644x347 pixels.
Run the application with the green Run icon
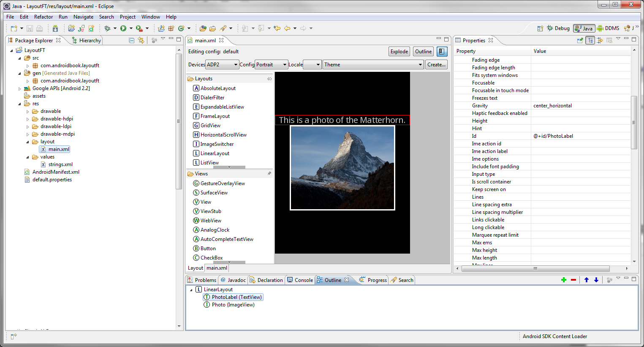click(124, 28)
